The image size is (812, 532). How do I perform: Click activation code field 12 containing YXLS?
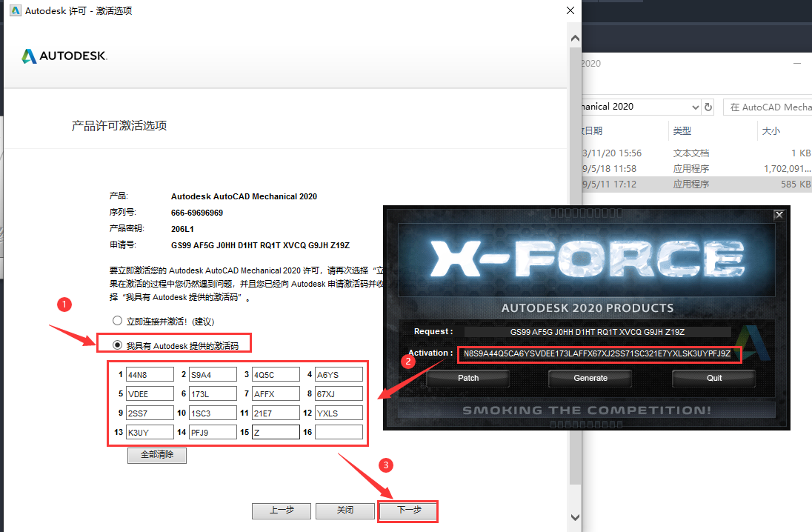(x=339, y=413)
